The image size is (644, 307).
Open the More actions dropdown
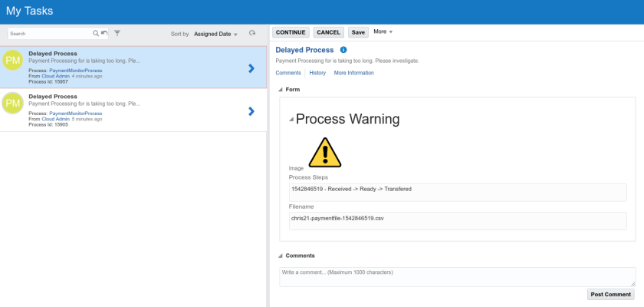[x=383, y=32]
